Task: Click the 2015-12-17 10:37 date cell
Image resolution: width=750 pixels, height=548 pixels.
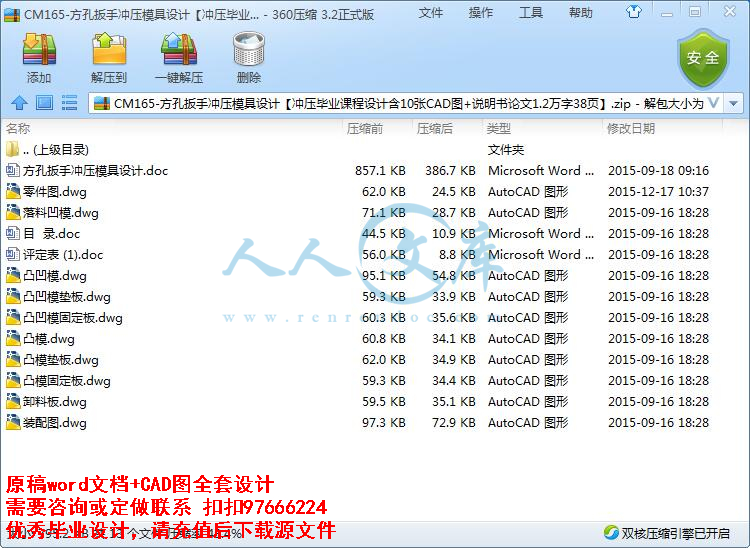Action: click(x=658, y=192)
